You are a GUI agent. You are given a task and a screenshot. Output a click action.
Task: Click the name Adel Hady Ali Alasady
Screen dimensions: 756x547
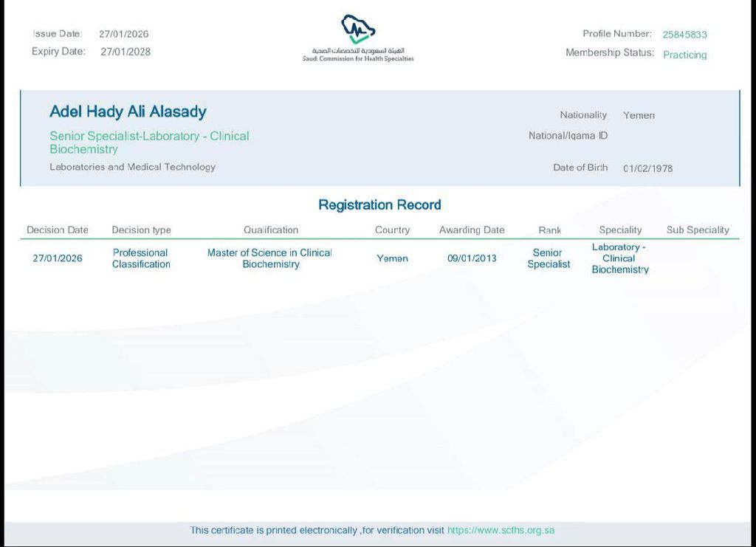pyautogui.click(x=128, y=111)
